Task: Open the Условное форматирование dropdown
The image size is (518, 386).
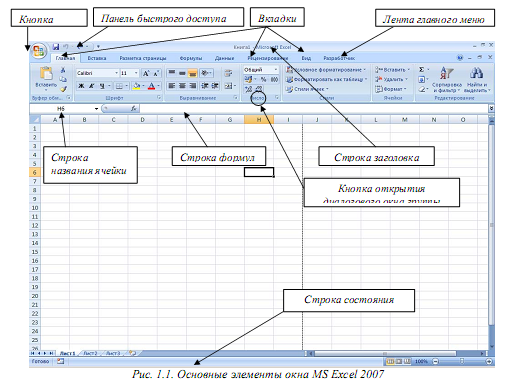Action: (326, 70)
